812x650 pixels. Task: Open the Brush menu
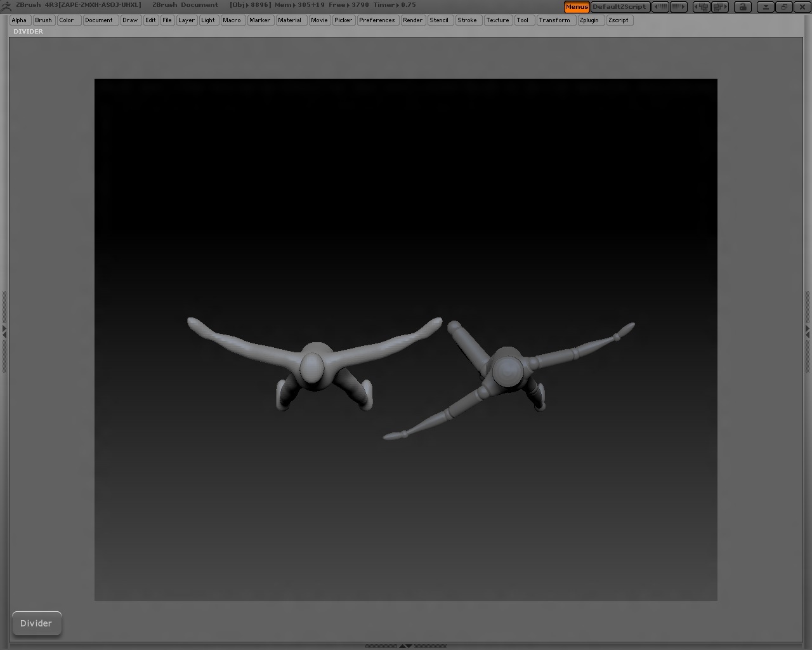(44, 20)
